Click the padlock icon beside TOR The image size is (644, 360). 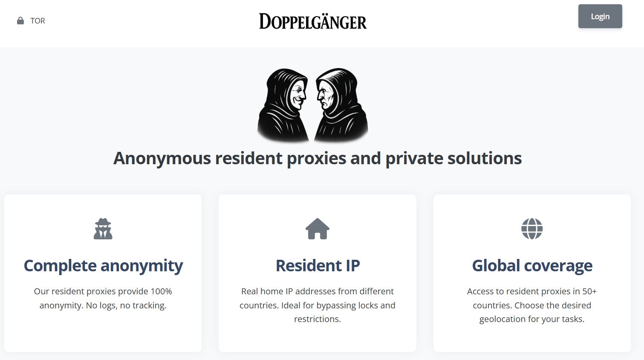(20, 21)
